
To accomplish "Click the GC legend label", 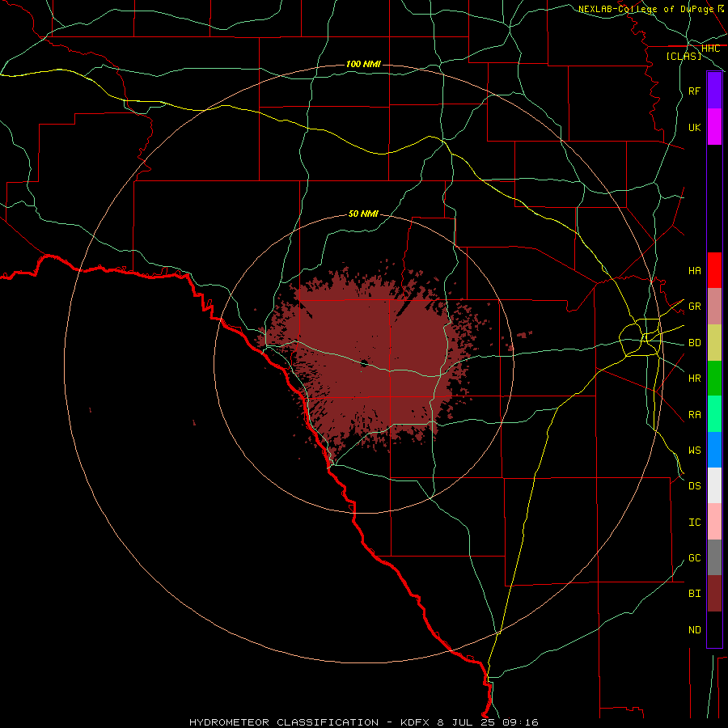I will point(694,557).
